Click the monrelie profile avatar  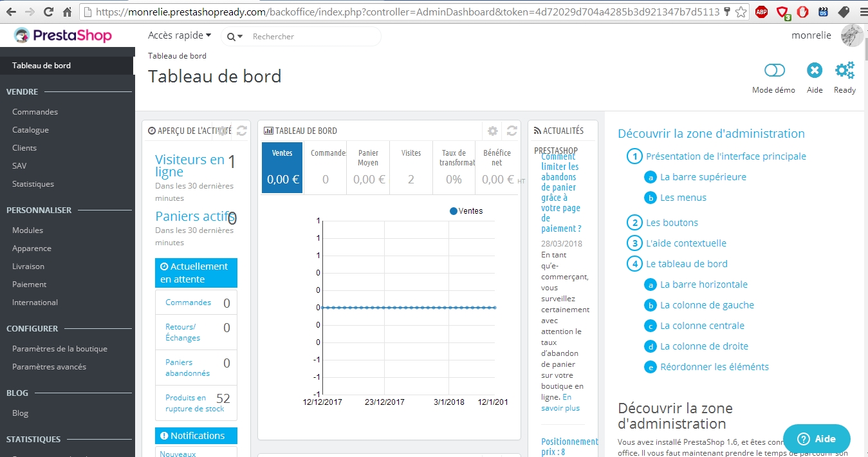coord(852,35)
